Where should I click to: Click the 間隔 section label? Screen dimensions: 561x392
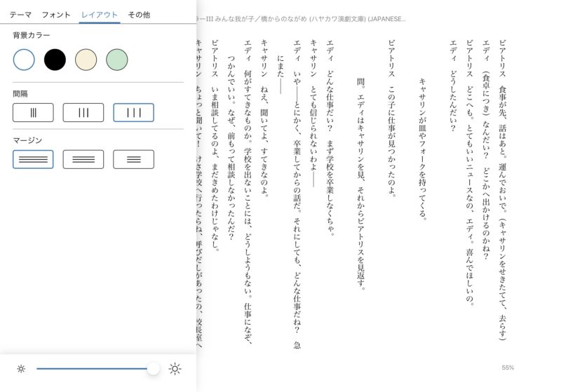[20, 94]
